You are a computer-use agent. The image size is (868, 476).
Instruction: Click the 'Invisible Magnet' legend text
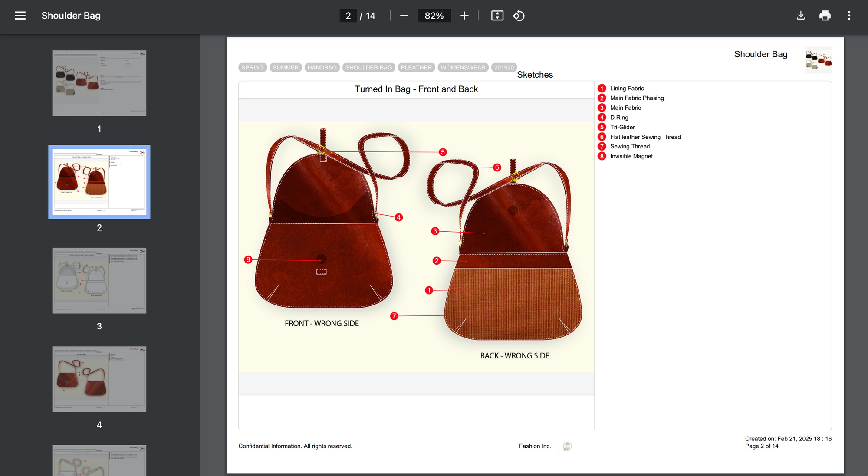(631, 156)
